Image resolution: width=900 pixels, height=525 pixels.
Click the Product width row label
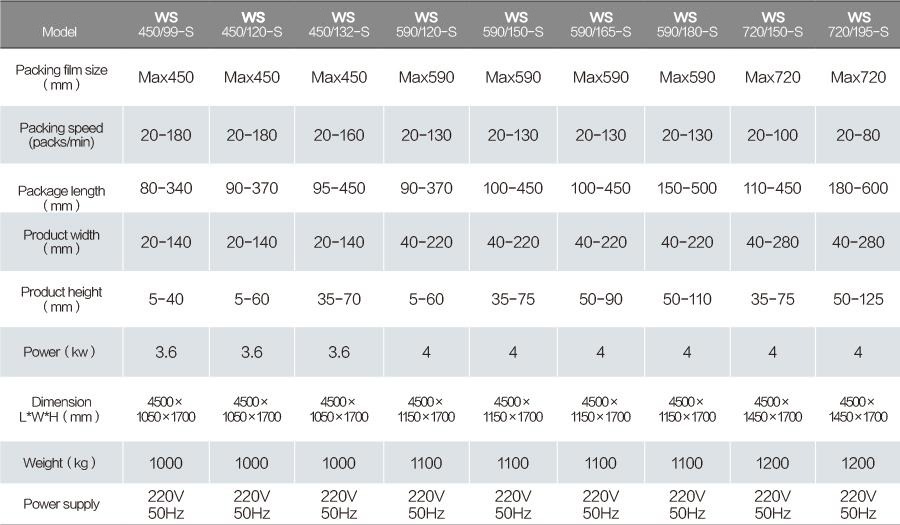pyautogui.click(x=61, y=242)
